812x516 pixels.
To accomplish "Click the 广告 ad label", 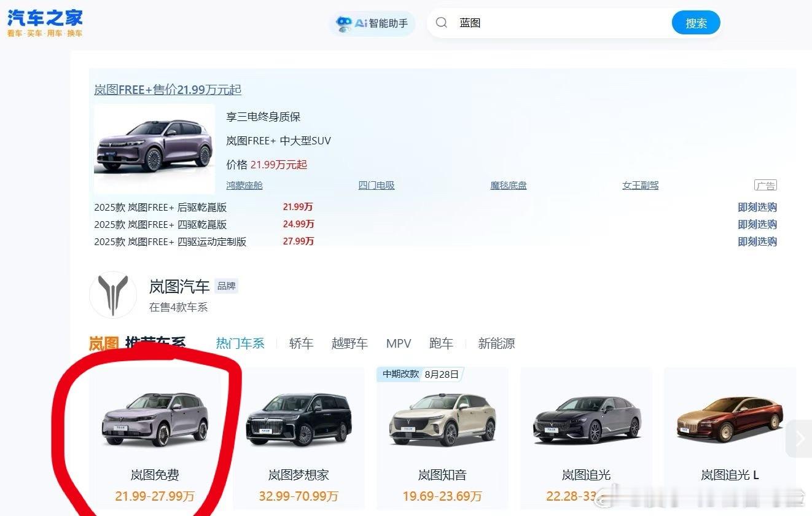I will pyautogui.click(x=765, y=185).
